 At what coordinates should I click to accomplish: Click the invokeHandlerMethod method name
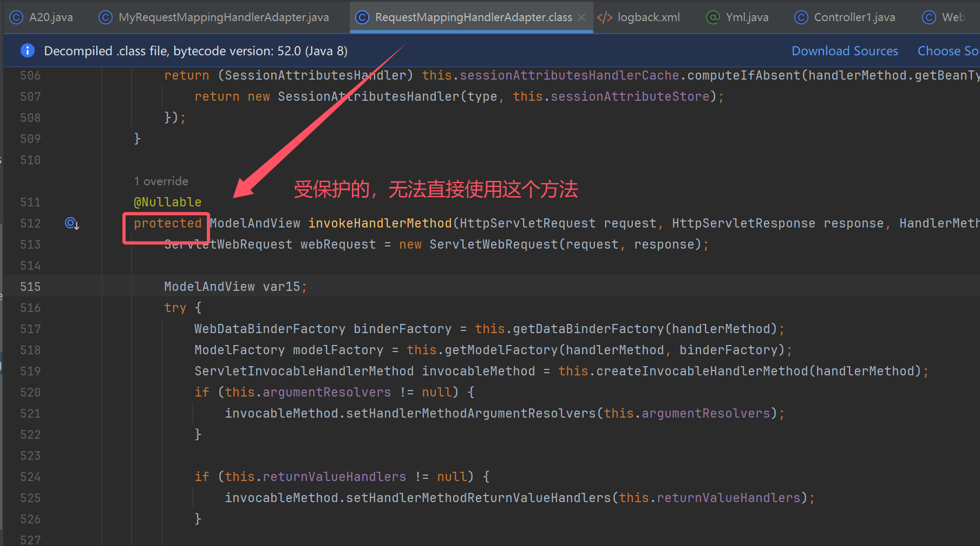point(380,223)
